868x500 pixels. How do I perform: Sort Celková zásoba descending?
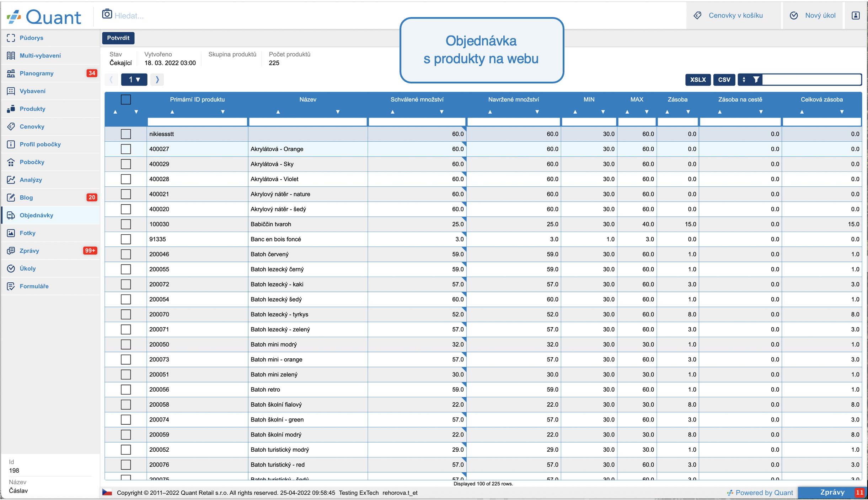[x=842, y=112]
